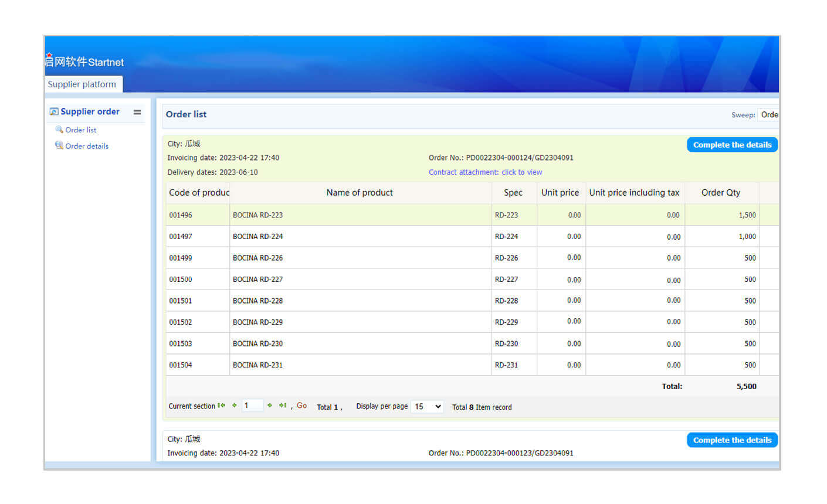Click the Order Qty column header
Screen dimensions: 827x504
tap(721, 193)
